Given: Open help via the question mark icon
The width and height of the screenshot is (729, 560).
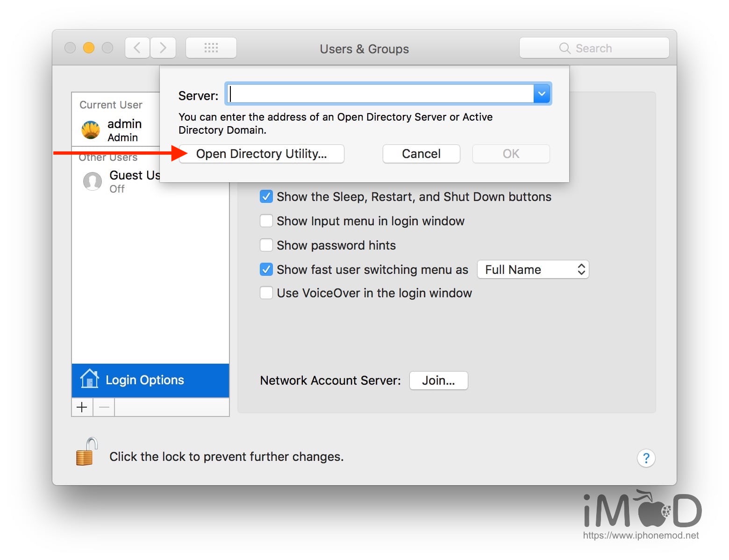Looking at the screenshot, I should coord(646,458).
